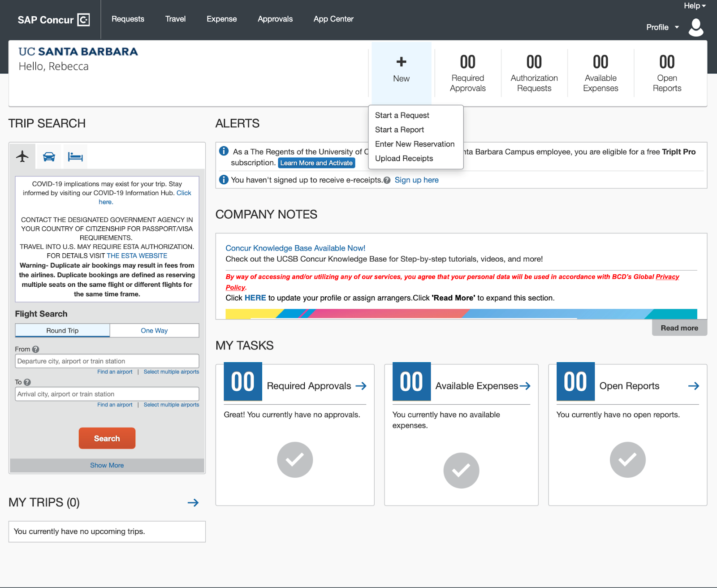The height and width of the screenshot is (588, 717).
Task: Focus the Departure city input field
Action: click(107, 361)
